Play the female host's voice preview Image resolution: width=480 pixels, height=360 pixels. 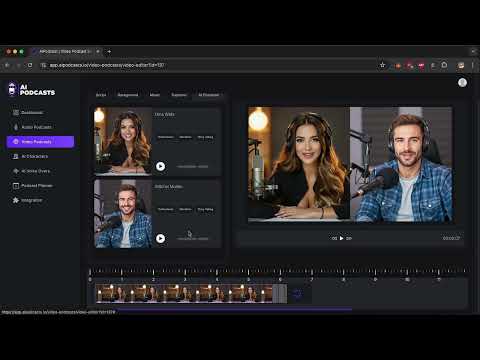(160, 166)
